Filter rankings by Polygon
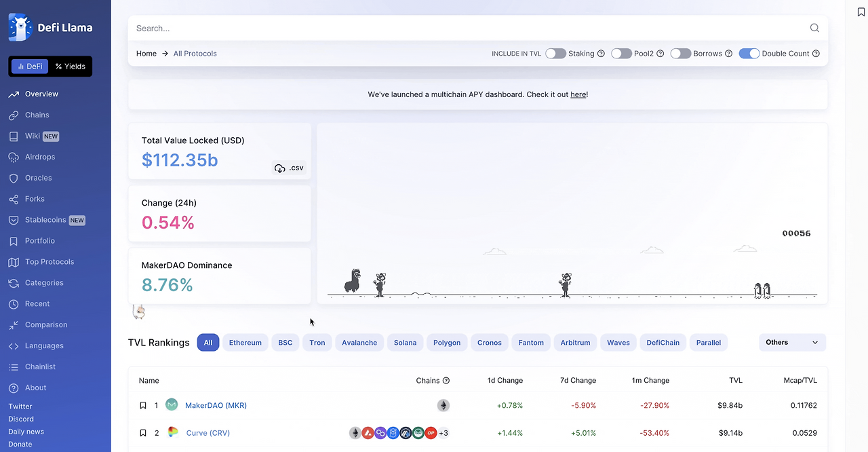Image resolution: width=868 pixels, height=452 pixels. click(447, 343)
